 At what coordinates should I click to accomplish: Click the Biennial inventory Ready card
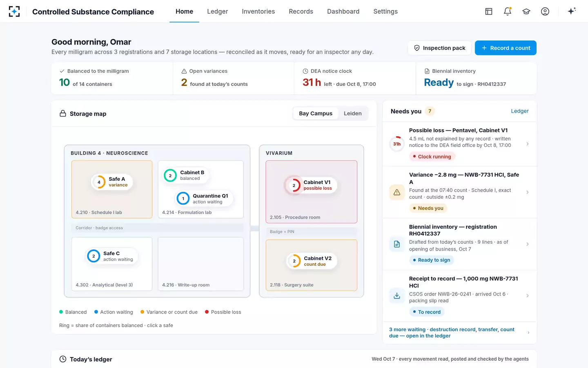coord(476,78)
